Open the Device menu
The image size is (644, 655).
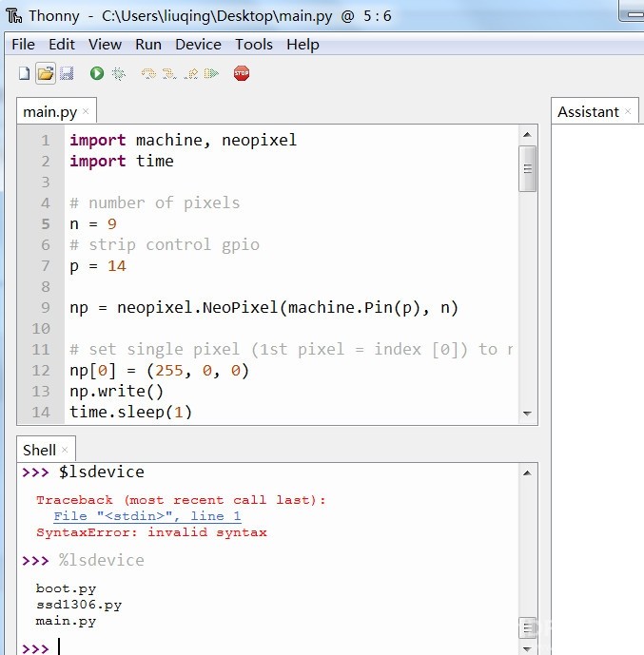(198, 45)
